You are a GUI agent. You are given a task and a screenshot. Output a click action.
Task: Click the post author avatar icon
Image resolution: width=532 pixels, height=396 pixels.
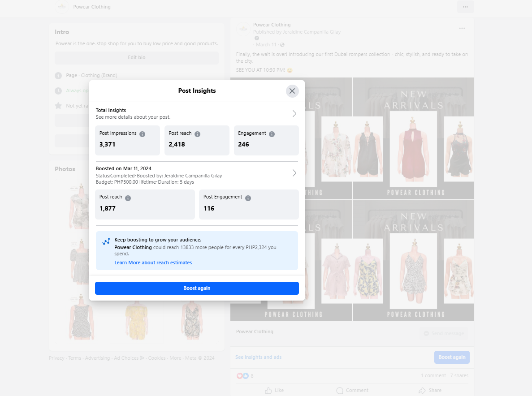click(x=243, y=30)
